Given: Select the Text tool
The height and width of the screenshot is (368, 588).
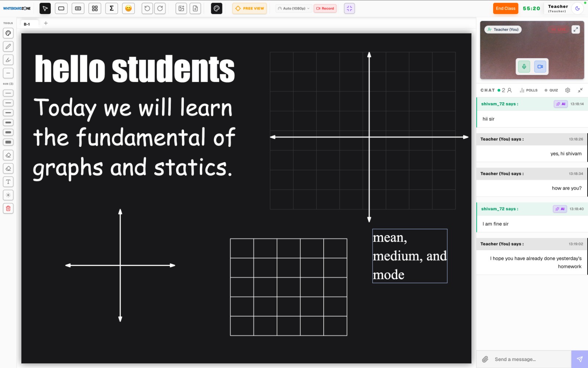Looking at the screenshot, I should tap(8, 182).
